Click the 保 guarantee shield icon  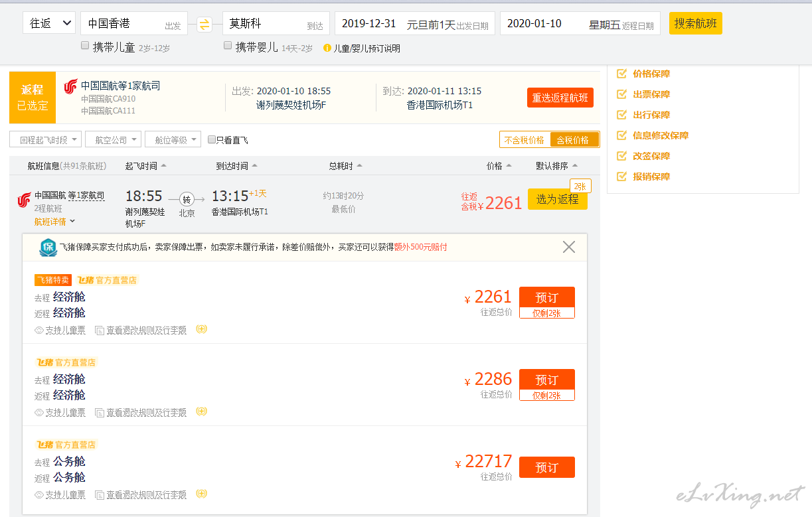tap(48, 248)
